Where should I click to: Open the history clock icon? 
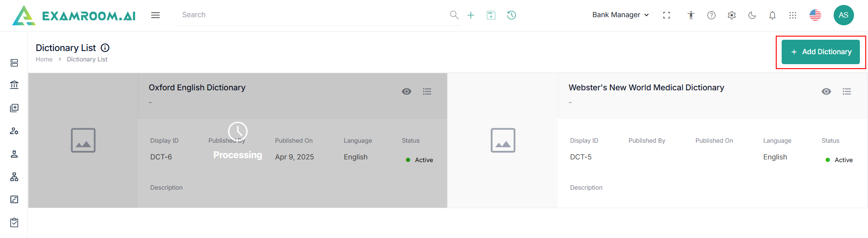tap(511, 15)
